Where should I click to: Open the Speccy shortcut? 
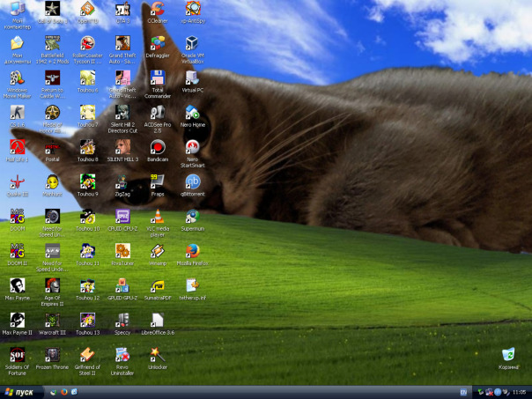(122, 321)
